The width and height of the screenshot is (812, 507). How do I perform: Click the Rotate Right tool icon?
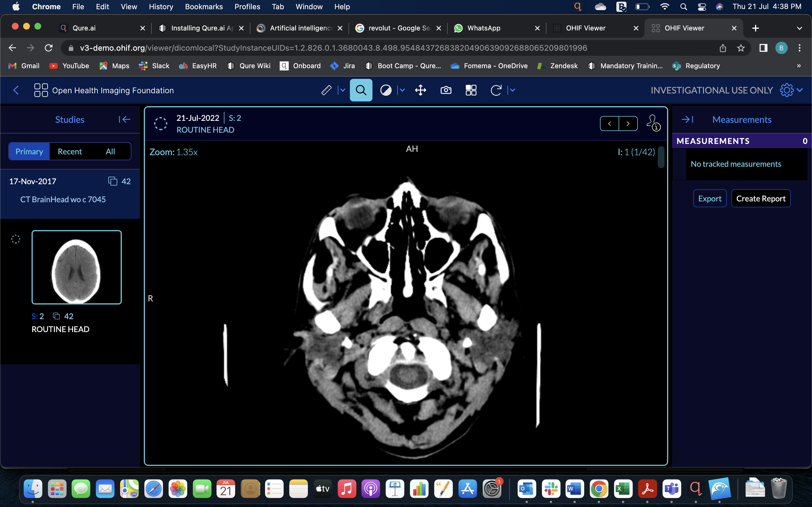(496, 90)
